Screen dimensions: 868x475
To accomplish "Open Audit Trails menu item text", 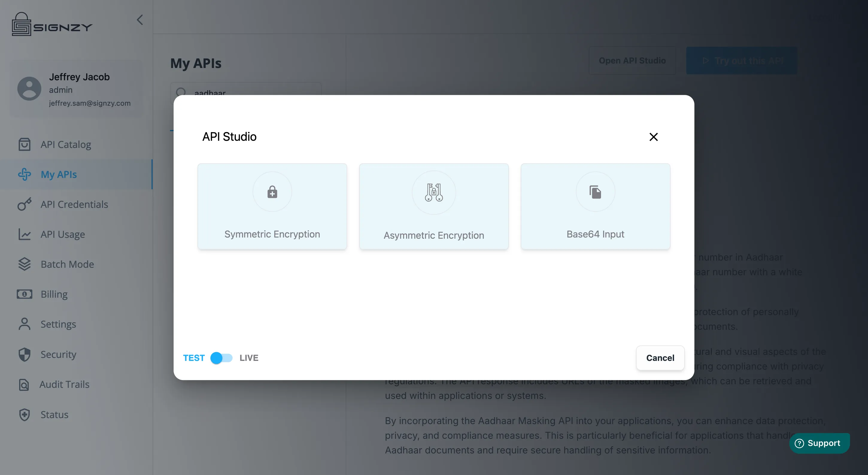I will pos(64,384).
